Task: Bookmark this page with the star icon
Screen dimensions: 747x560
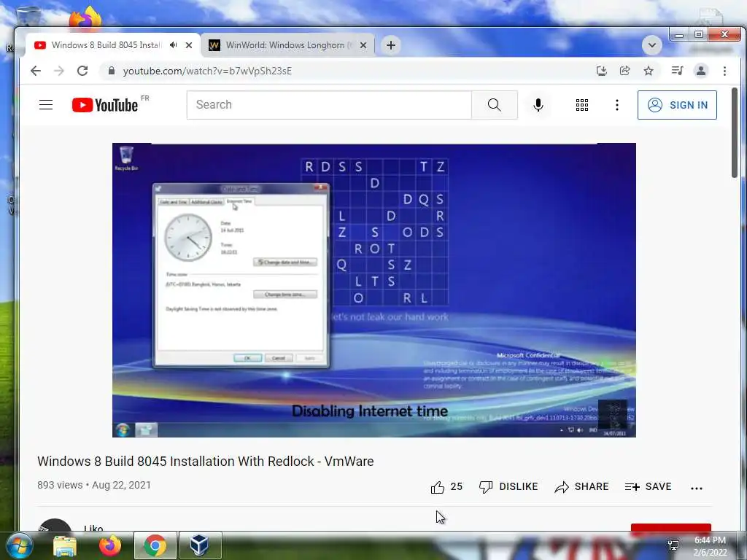Action: [x=649, y=71]
